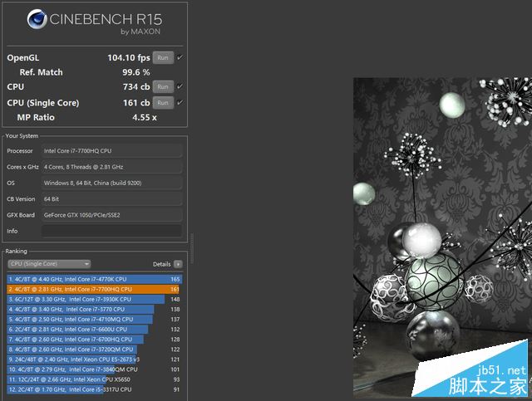The image size is (532, 401).
Task: Click the panel splitter handle beside Info
Action: pyautogui.click(x=192, y=248)
